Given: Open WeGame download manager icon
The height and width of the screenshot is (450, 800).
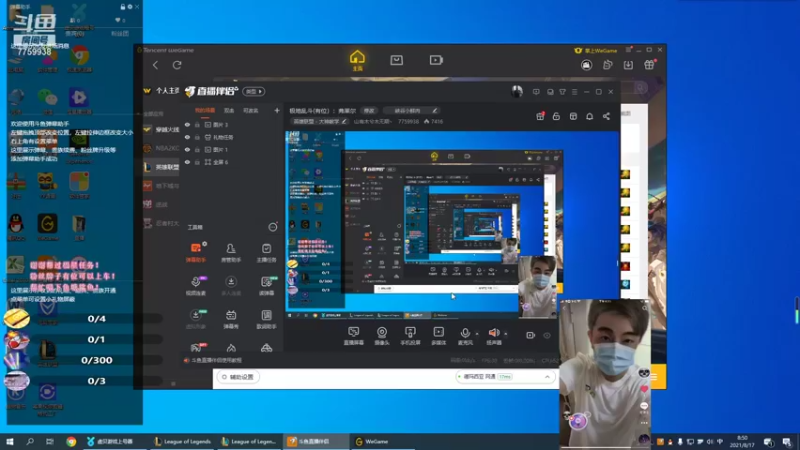Looking at the screenshot, I should (628, 65).
